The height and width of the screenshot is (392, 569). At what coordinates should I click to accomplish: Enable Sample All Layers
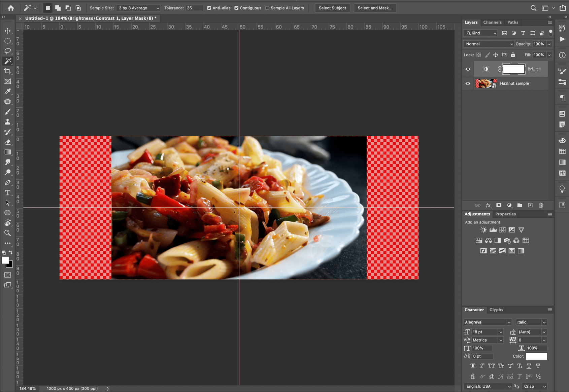[x=267, y=8]
